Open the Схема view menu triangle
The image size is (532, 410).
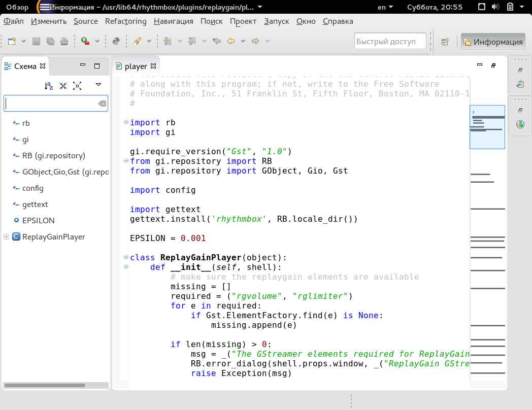pos(98,85)
